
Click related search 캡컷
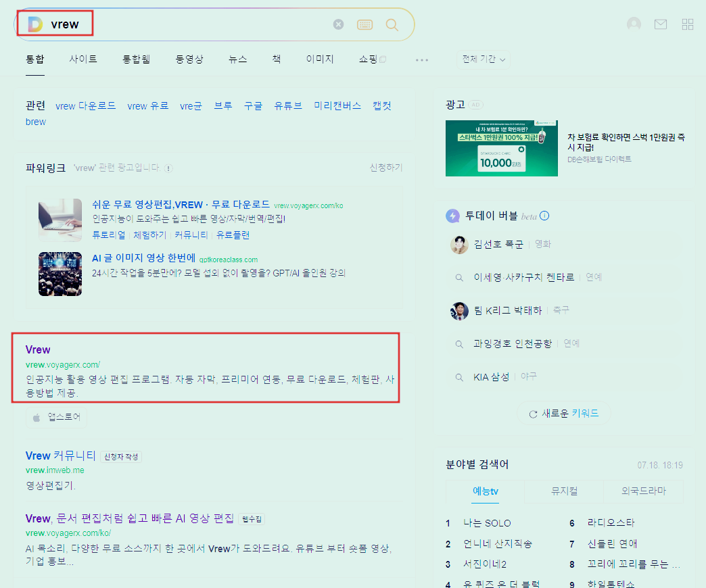point(382,105)
